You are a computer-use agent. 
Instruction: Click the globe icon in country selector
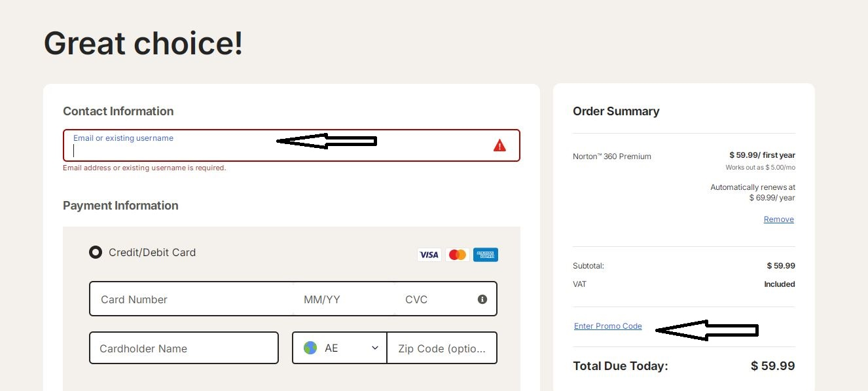click(310, 348)
